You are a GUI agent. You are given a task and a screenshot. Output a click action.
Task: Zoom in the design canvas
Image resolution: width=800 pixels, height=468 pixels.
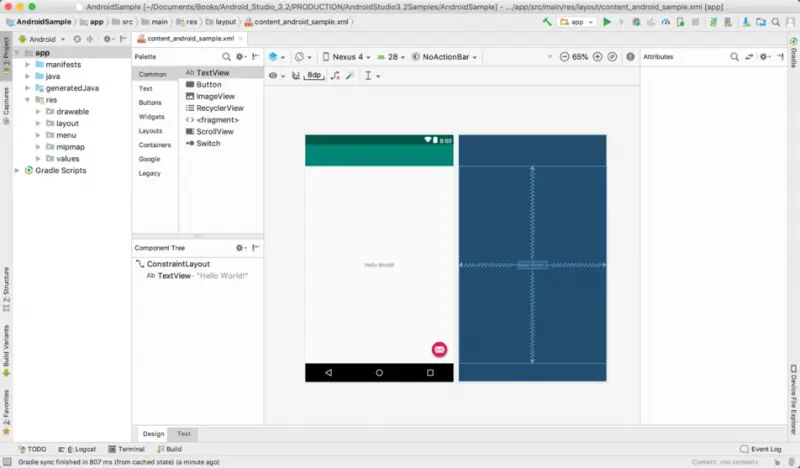coord(598,57)
